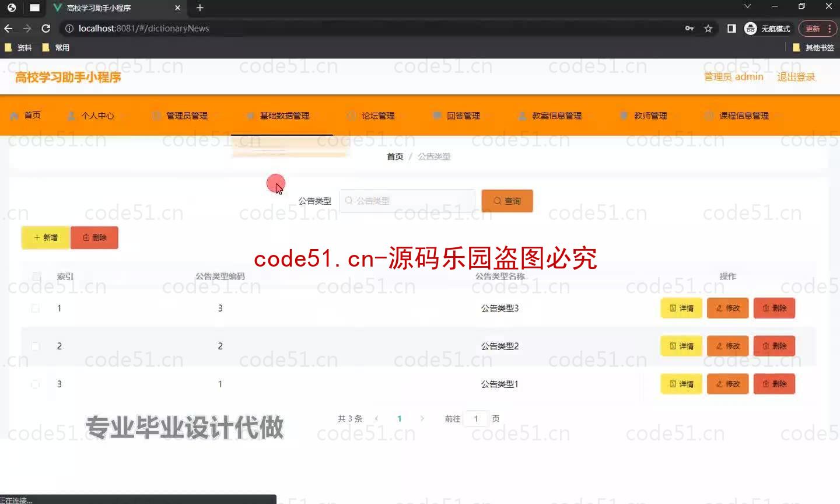Check the row checkbox for 公告类型2

35,346
